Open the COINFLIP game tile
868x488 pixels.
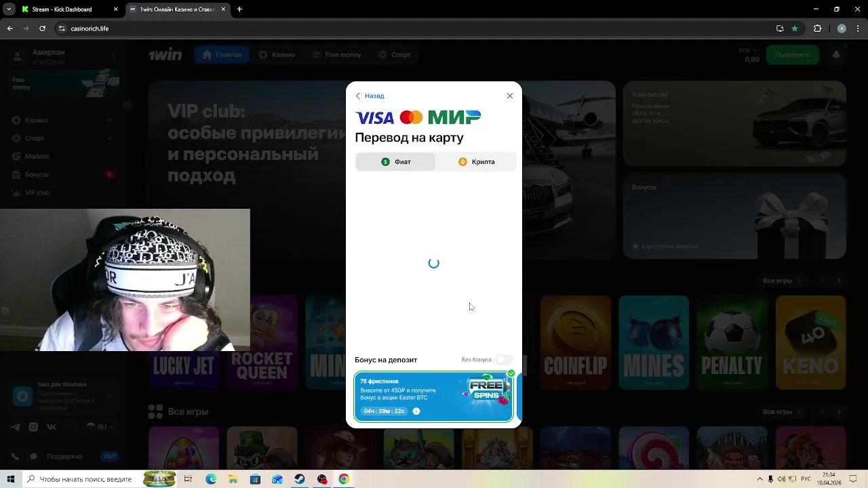point(576,342)
